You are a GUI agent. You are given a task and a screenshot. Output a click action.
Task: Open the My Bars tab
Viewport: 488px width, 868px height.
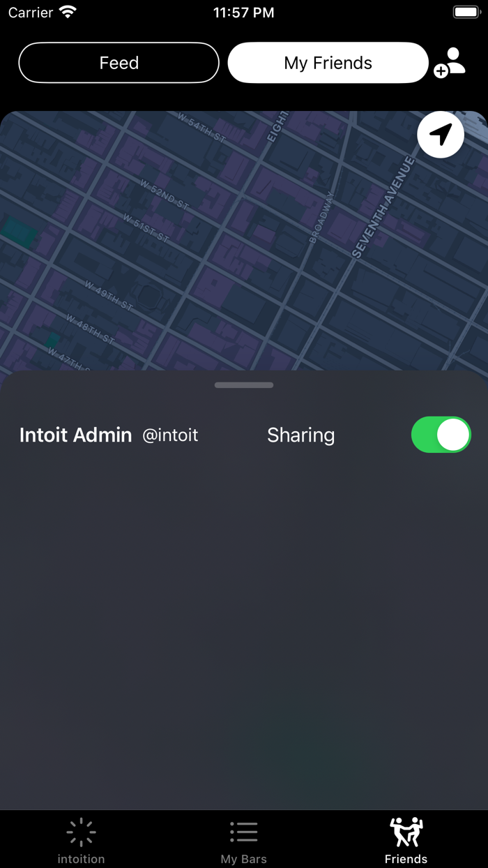click(x=244, y=841)
